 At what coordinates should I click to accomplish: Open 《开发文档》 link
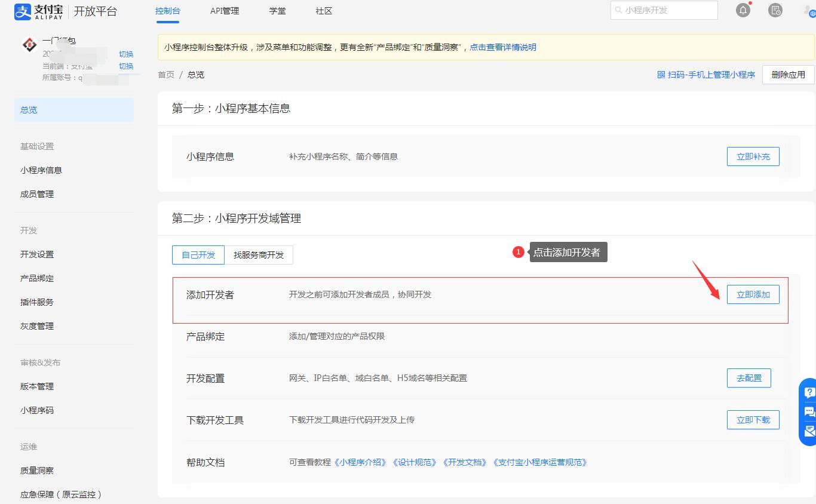[465, 462]
